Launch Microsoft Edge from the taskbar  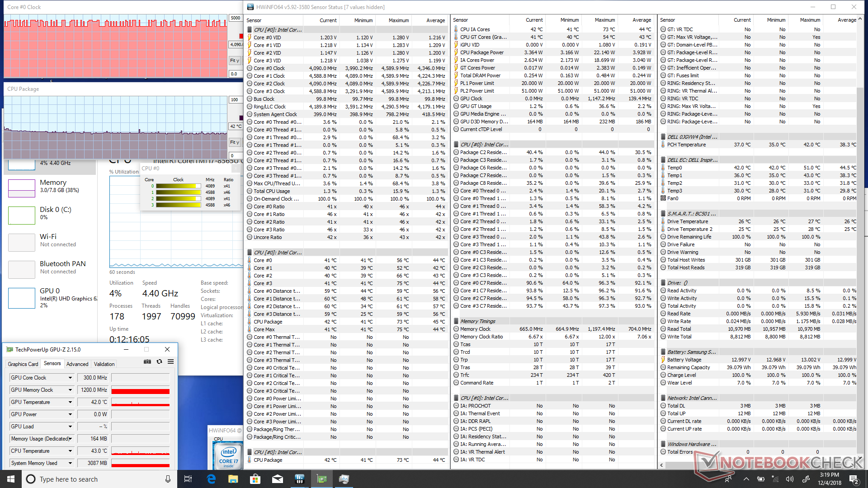[211, 479]
